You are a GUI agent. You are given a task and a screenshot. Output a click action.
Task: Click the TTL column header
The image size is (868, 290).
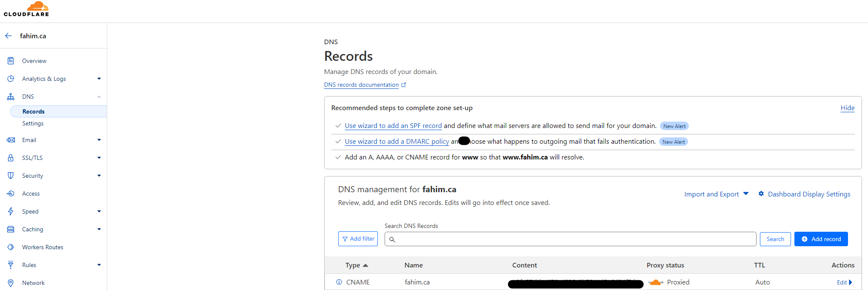point(759,265)
